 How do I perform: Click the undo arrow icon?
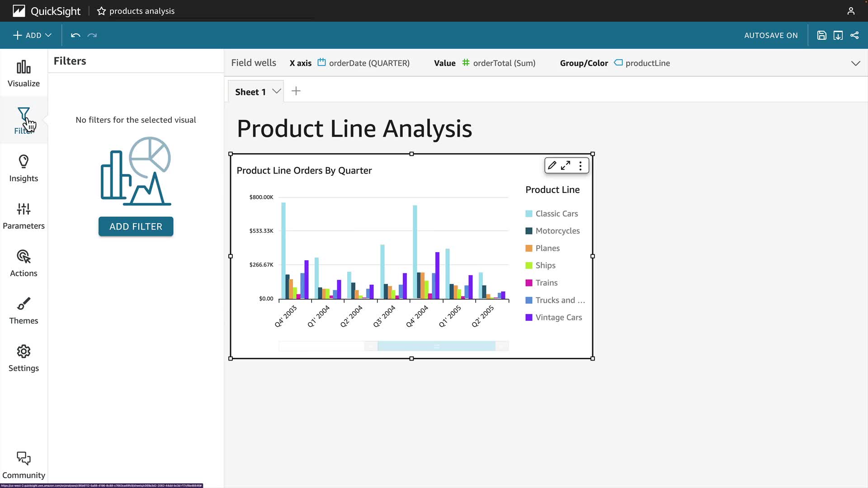[x=75, y=35]
